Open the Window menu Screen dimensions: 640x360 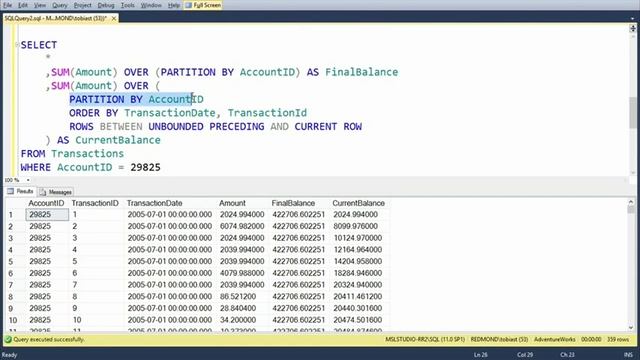click(151, 5)
